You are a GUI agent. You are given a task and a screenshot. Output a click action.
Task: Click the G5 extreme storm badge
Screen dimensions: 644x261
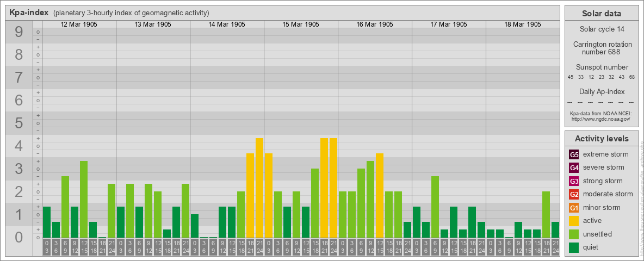pyautogui.click(x=574, y=155)
